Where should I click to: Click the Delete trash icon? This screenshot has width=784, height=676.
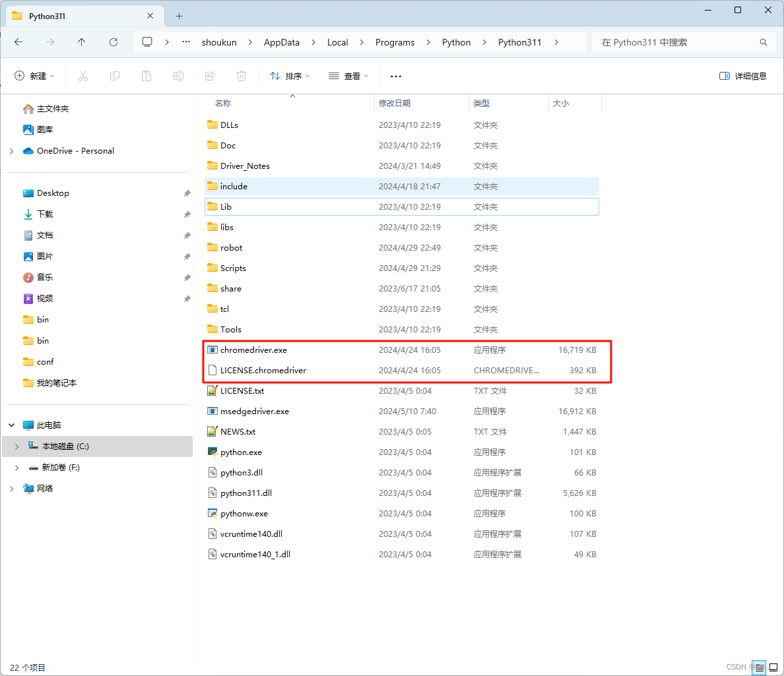242,76
